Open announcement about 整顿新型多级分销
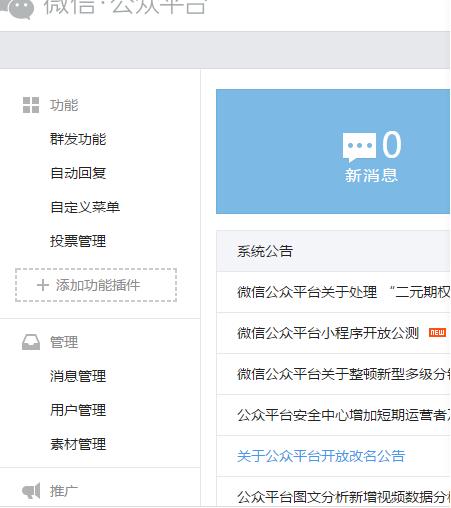The height and width of the screenshot is (508, 451). [x=343, y=374]
